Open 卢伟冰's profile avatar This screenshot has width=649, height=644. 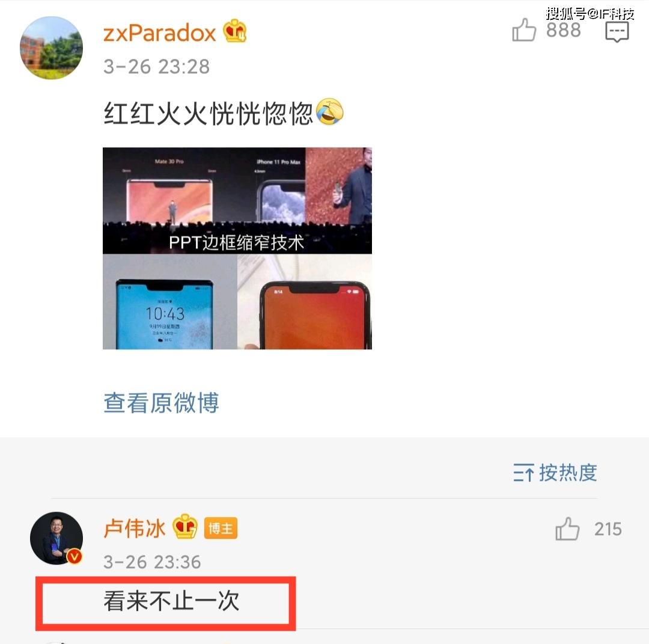click(x=56, y=538)
